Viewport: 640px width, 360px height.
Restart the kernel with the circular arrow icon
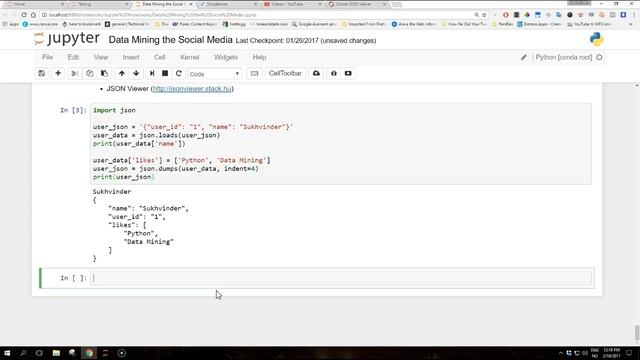[x=178, y=73]
